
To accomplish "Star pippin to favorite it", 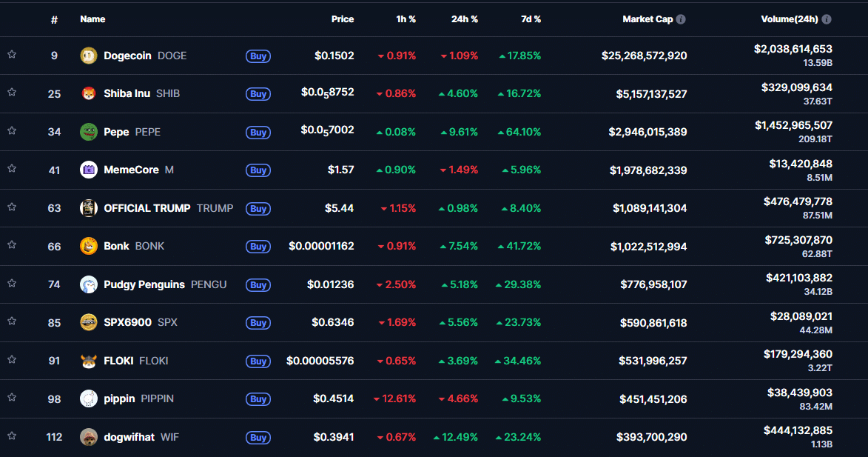I will [x=12, y=398].
